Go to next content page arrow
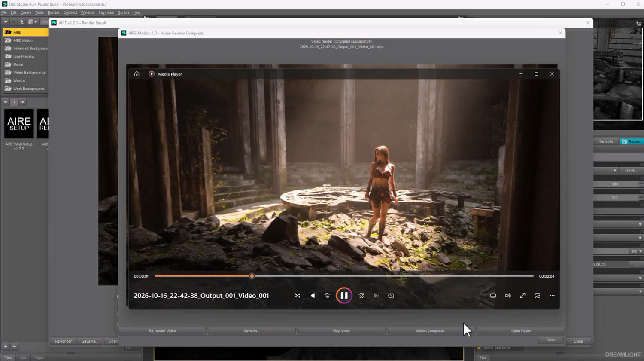Image resolution: width=644 pixels, height=361 pixels. click(23, 102)
